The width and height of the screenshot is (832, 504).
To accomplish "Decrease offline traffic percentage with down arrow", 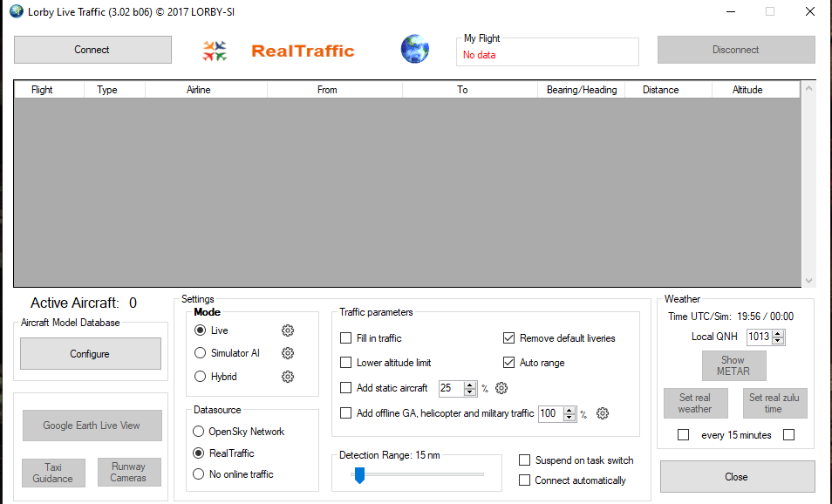I will (569, 418).
